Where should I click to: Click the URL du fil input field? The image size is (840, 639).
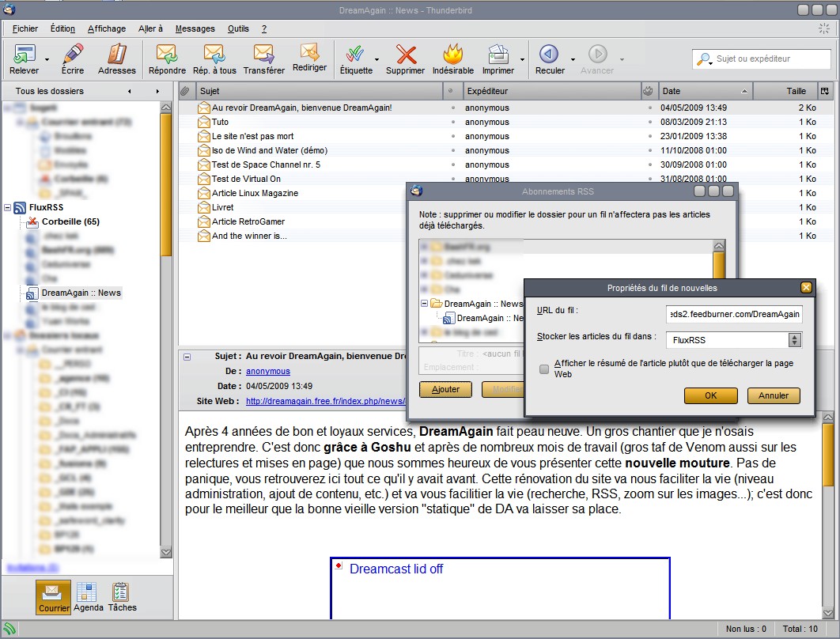click(x=734, y=315)
